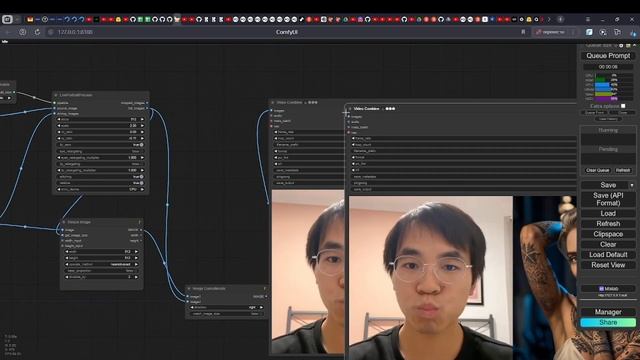Click Clear Queue in the queue panel
The image size is (640, 360).
pos(597,170)
